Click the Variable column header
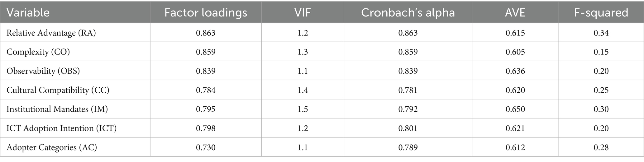Screen dimensions: 644x162 point(28,12)
